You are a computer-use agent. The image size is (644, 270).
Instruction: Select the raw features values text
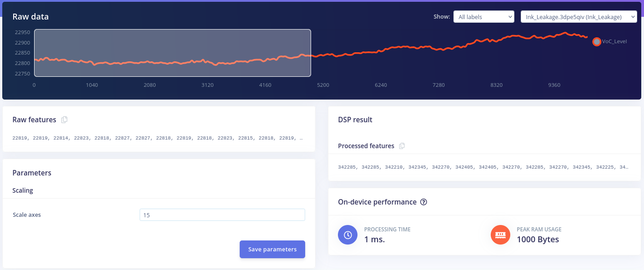click(x=158, y=138)
